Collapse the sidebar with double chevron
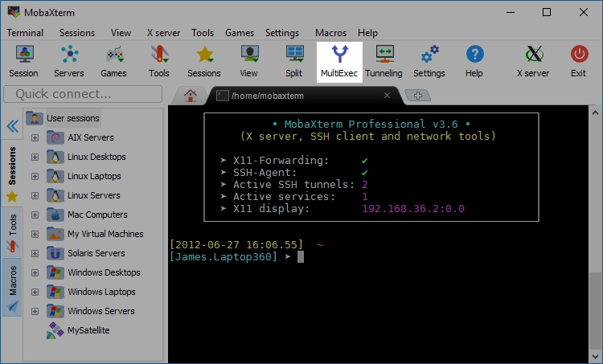The width and height of the screenshot is (603, 364). (13, 125)
